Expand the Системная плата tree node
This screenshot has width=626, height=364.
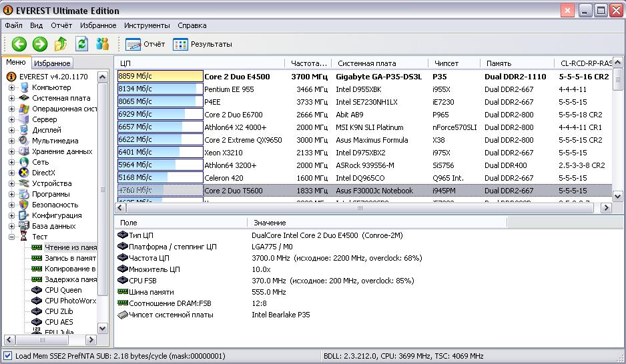pyautogui.click(x=11, y=98)
